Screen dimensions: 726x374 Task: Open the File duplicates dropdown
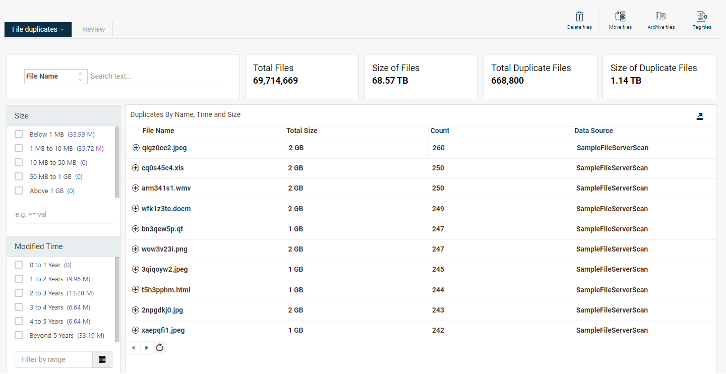point(38,30)
